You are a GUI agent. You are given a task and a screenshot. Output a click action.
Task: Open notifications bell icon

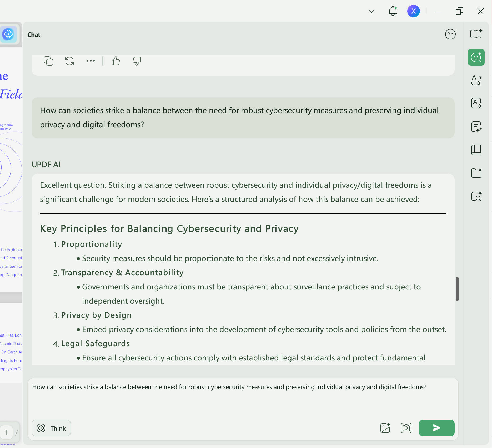pyautogui.click(x=393, y=11)
